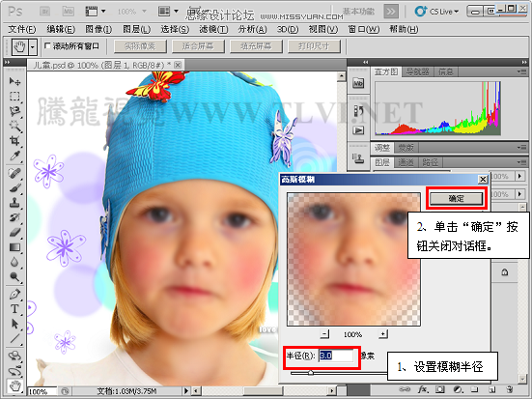Select the Move tool
This screenshot has height=399, width=532.
tap(14, 81)
